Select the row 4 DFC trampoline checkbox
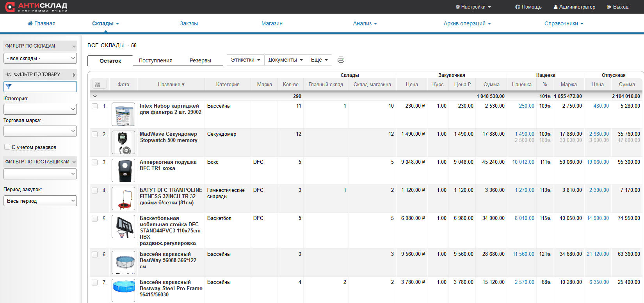The width and height of the screenshot is (644, 303). 94,190
